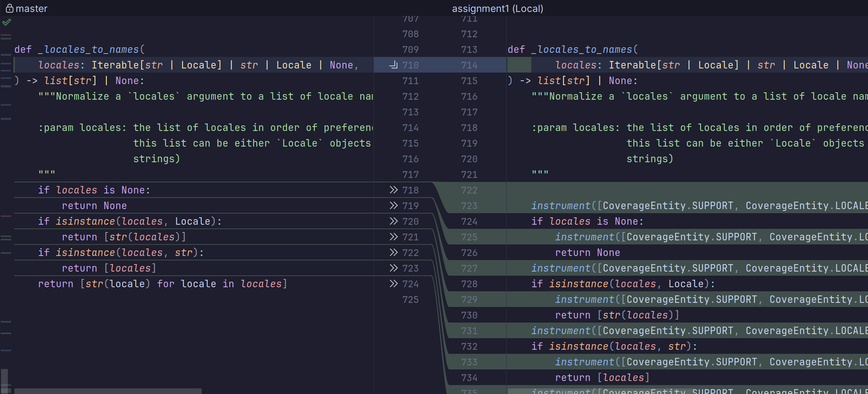Click line number 730 in right gutter
Viewport: 868px width, 394px height.
[x=469, y=315]
